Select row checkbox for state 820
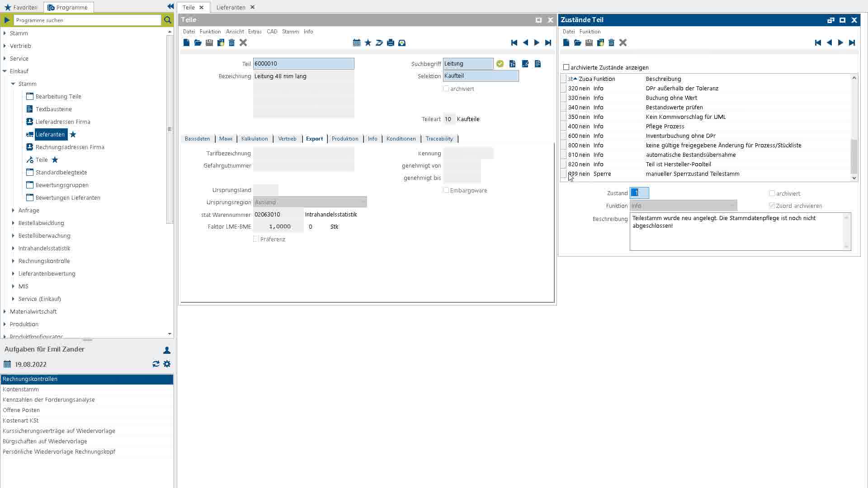Viewport: 868px width, 488px height. tap(563, 164)
